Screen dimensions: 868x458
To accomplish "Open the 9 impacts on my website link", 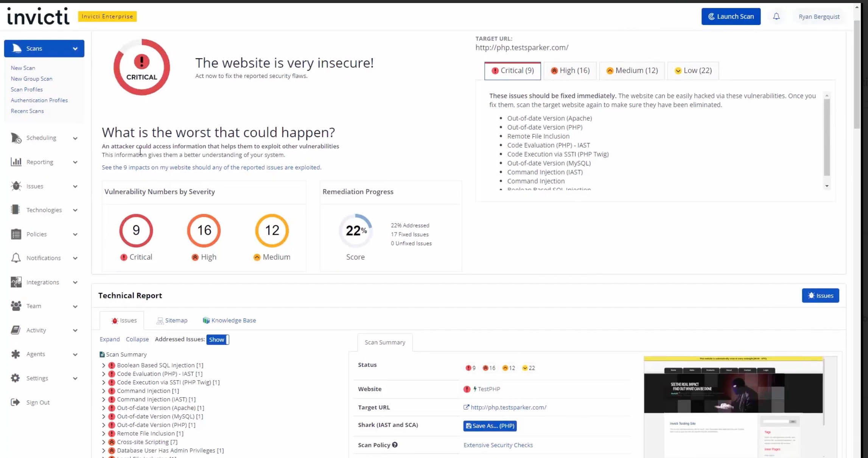I will point(212,167).
